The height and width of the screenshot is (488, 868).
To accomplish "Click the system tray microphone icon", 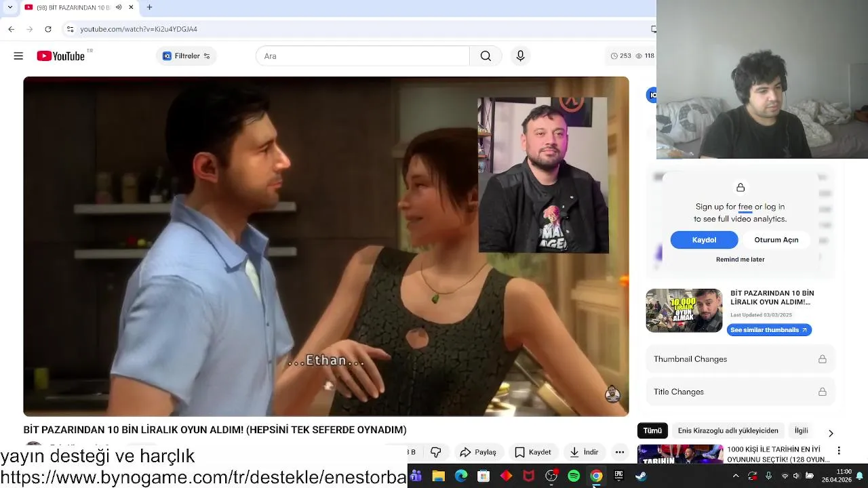I will [768, 476].
